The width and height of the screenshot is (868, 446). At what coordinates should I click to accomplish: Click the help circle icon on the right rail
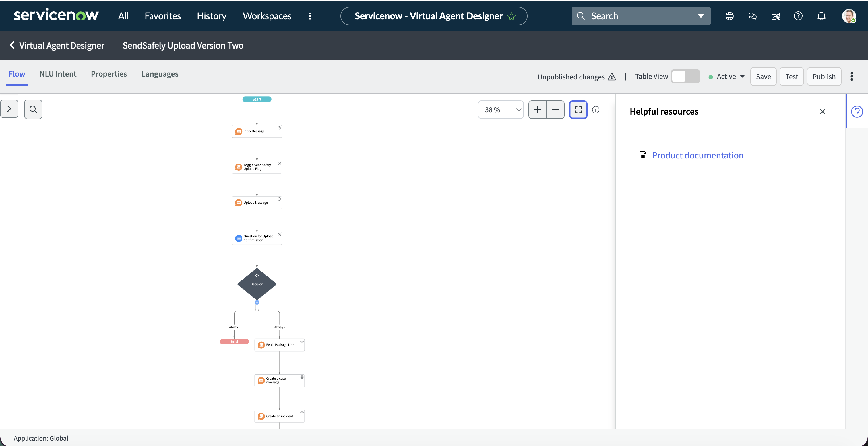coord(857,111)
